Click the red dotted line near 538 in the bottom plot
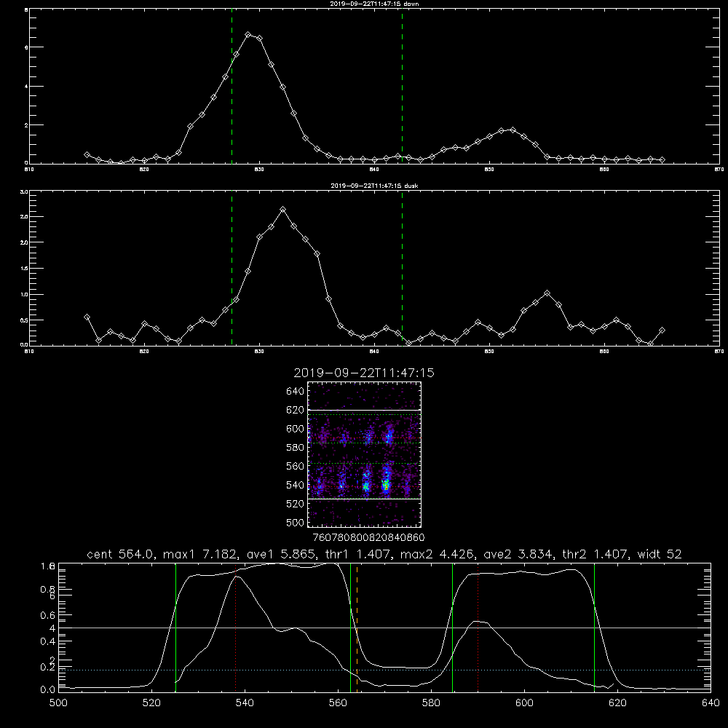The image size is (728, 728). pos(235,627)
